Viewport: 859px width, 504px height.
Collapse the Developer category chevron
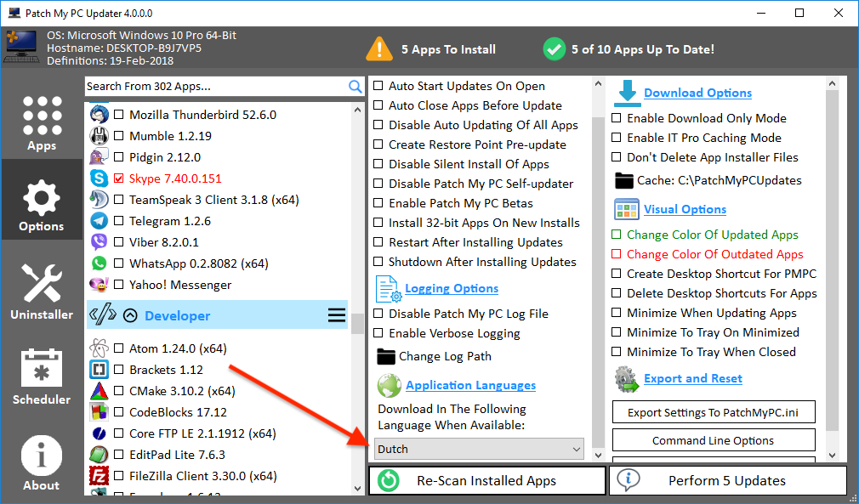[x=130, y=316]
